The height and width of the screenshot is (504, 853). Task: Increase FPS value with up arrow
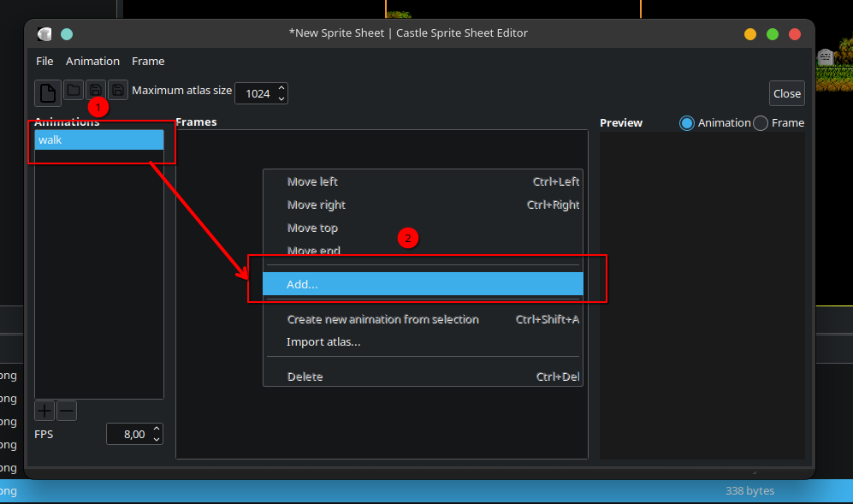(x=157, y=429)
